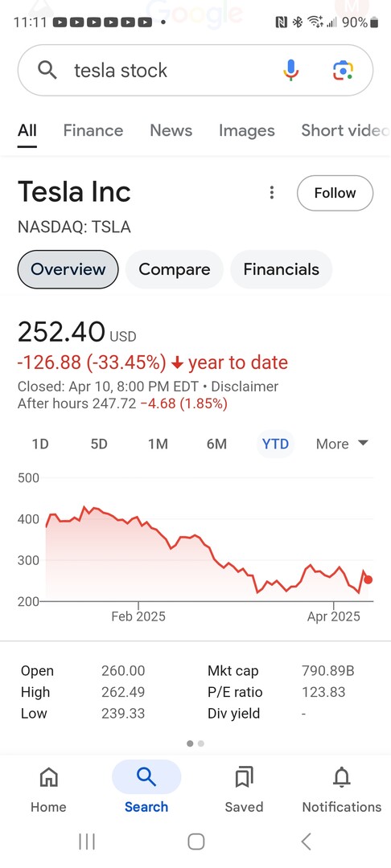Screen dimensions: 391x868
Task: Open the three-dot options for Tesla Inc
Action: [x=271, y=193]
